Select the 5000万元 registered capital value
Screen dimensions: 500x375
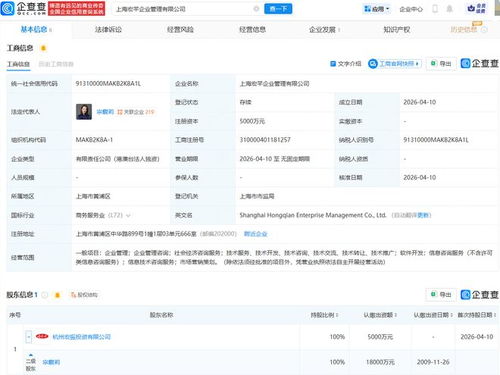coord(252,121)
